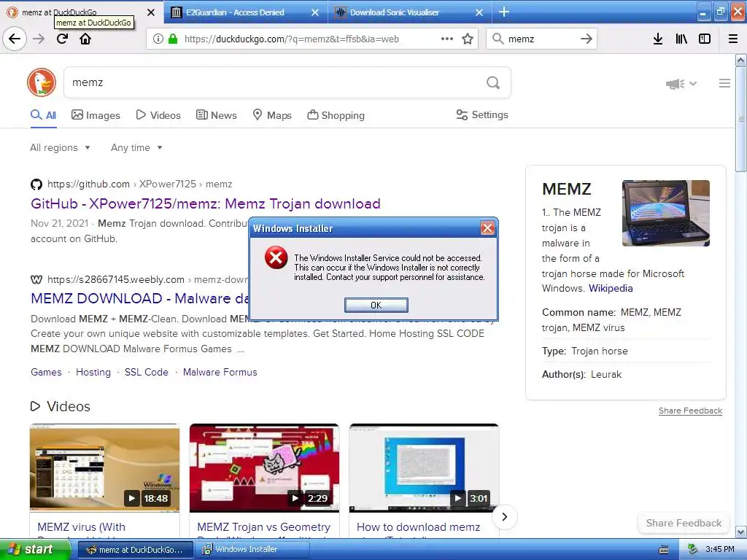Click the browser forward arrow
The height and width of the screenshot is (560, 747).
click(x=39, y=39)
